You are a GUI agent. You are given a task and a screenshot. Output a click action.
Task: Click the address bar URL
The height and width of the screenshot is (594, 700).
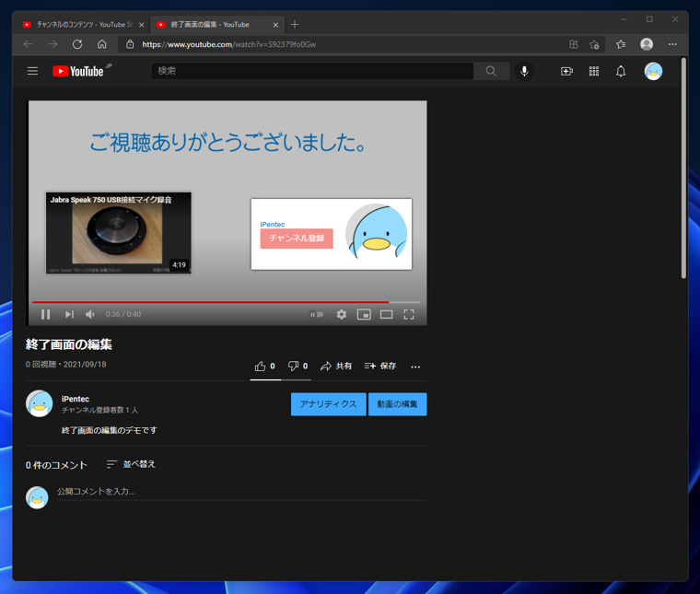(229, 44)
